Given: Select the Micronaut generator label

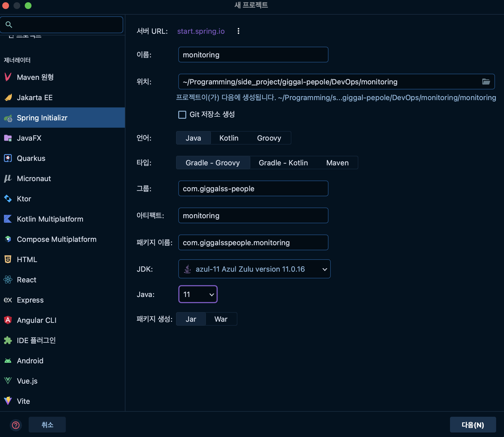Looking at the screenshot, I should [x=34, y=179].
